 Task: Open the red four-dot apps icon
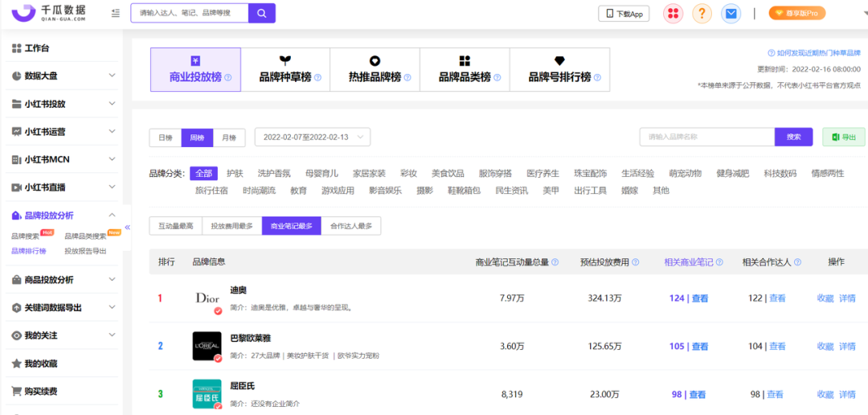[674, 14]
